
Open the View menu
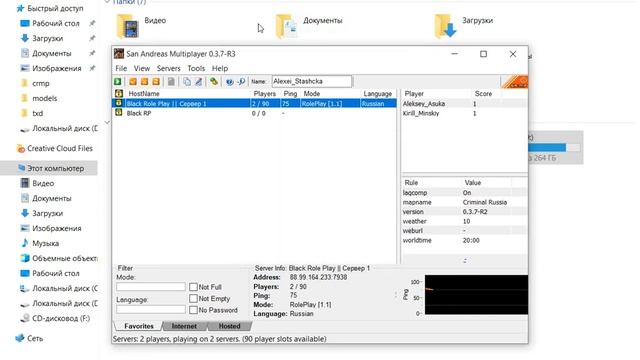pyautogui.click(x=142, y=68)
